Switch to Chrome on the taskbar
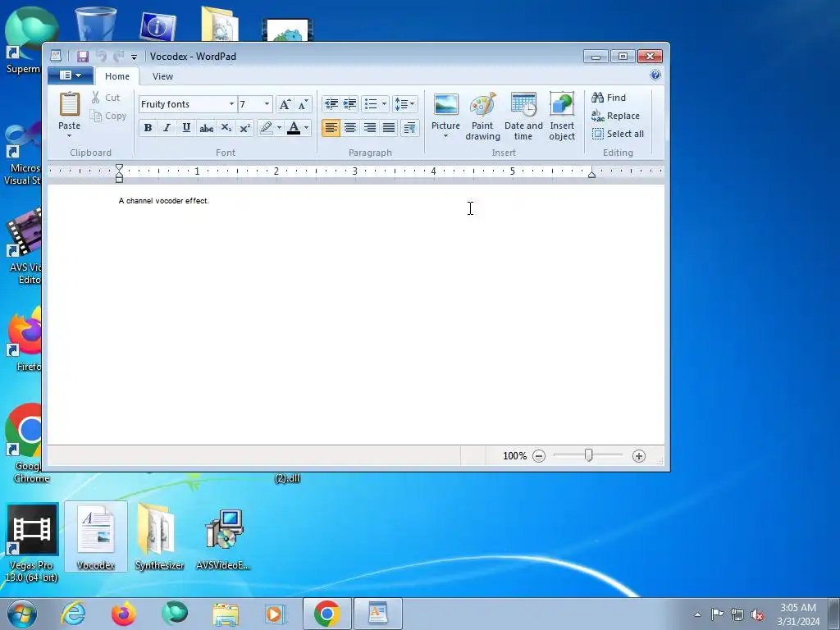840x630 pixels. pos(326,614)
